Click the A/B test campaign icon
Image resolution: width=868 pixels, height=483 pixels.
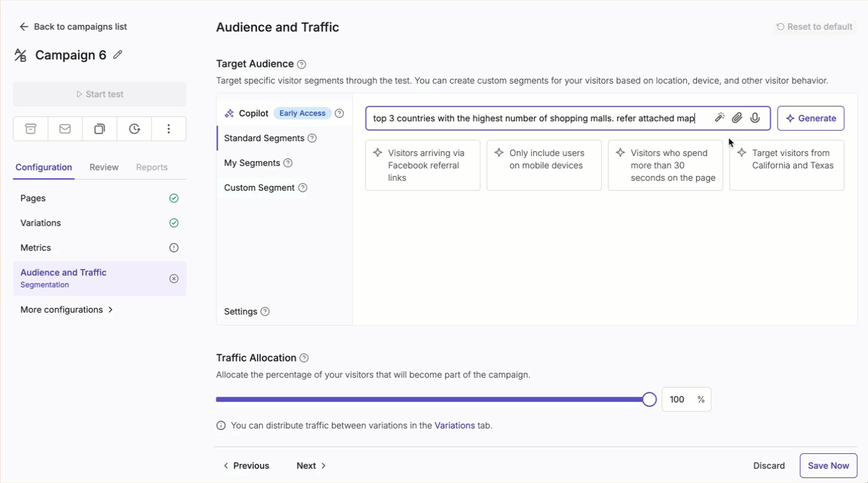point(20,56)
